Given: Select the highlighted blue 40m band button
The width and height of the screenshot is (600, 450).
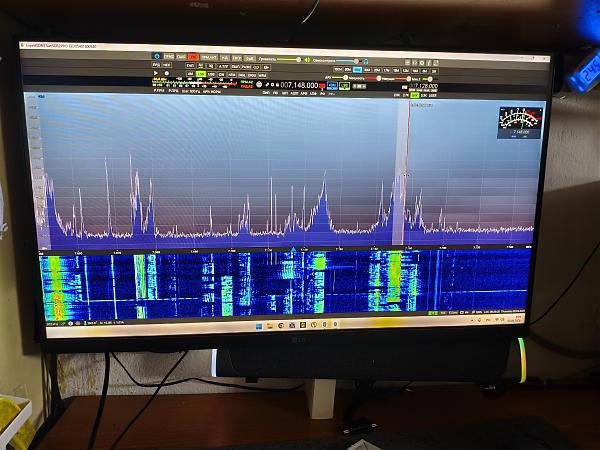Looking at the screenshot, I should pyautogui.click(x=358, y=70).
